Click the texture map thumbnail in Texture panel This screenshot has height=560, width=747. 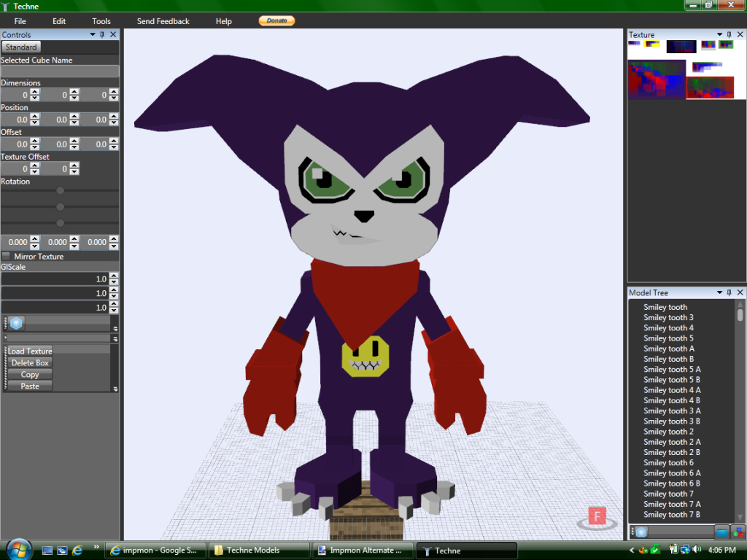[686, 70]
